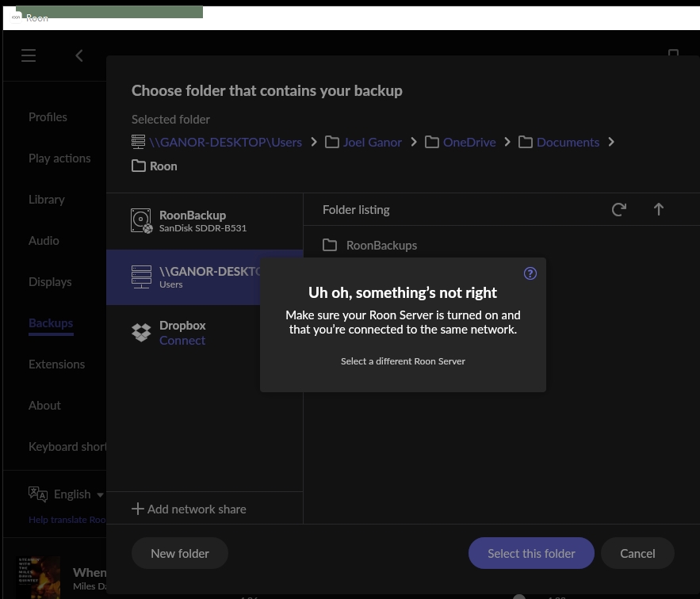700x599 pixels.
Task: Click the Roon app icon in title bar
Action: pyautogui.click(x=16, y=17)
